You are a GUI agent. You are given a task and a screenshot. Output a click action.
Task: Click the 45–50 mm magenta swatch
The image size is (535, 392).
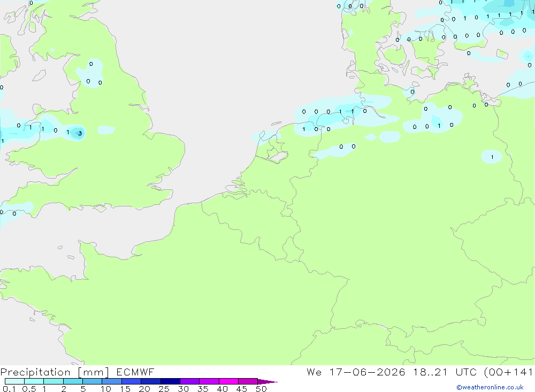click(x=248, y=381)
